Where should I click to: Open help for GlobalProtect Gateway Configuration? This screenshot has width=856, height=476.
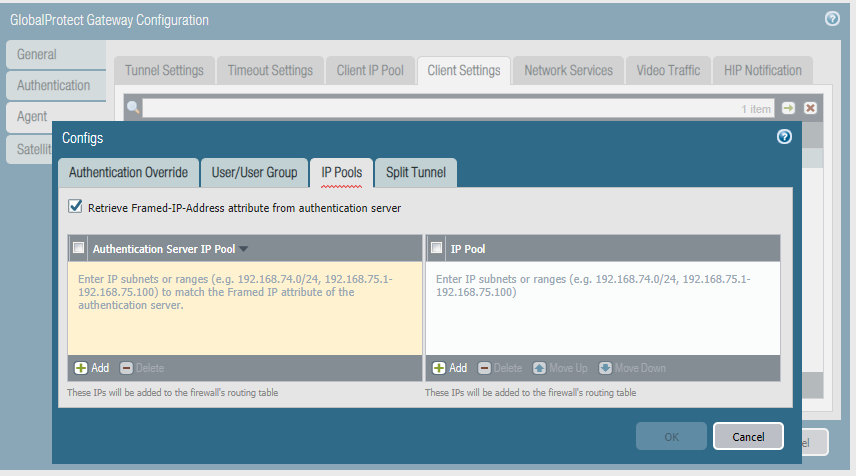click(832, 19)
